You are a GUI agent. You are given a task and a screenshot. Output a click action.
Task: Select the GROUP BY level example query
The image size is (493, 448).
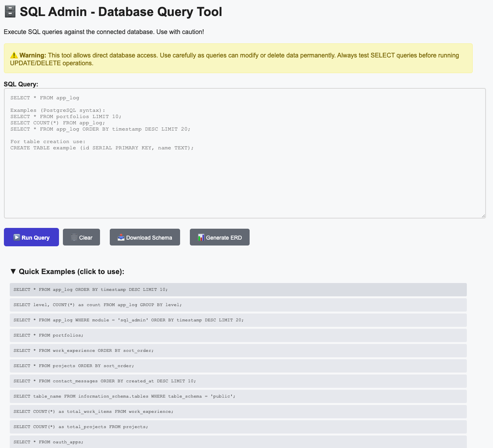[x=238, y=305]
